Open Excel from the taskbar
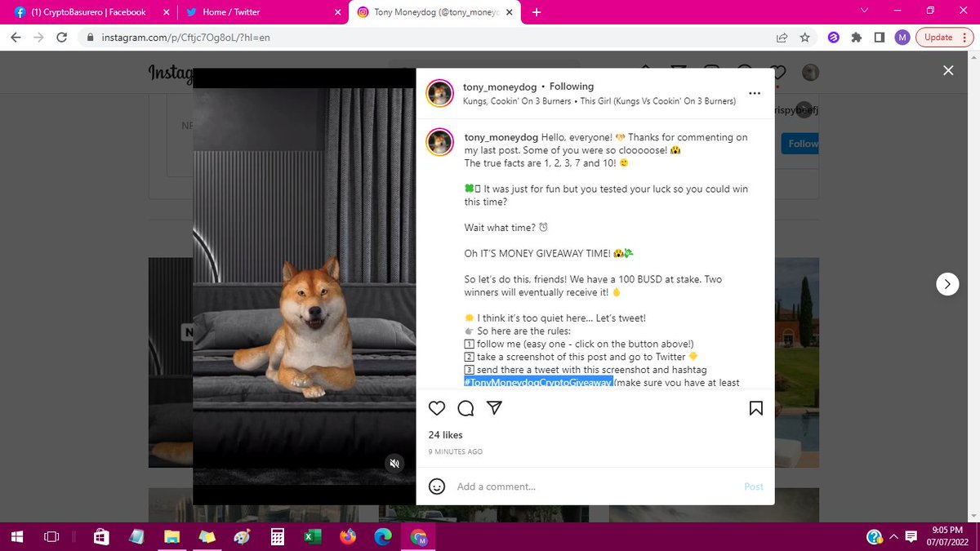 [x=313, y=537]
